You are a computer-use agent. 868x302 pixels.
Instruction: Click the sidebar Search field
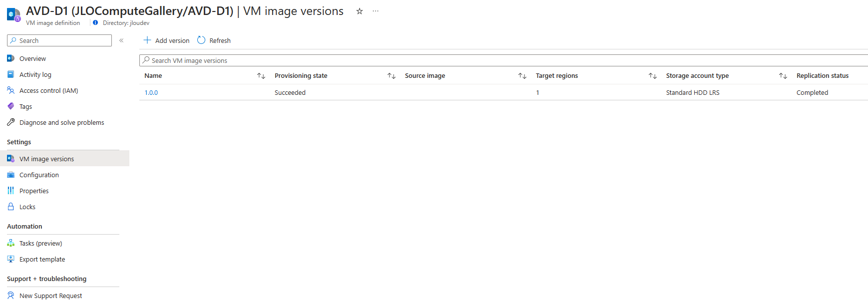click(59, 40)
